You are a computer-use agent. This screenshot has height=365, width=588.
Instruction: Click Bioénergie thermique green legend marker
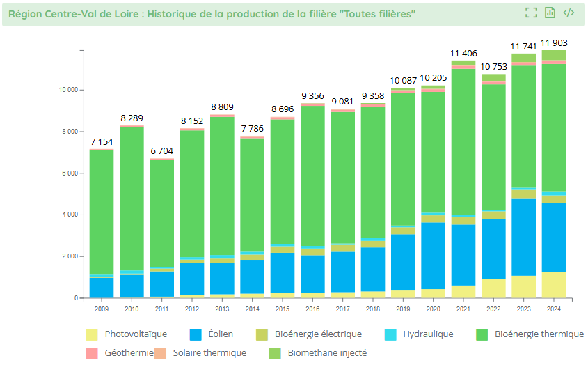(482, 334)
